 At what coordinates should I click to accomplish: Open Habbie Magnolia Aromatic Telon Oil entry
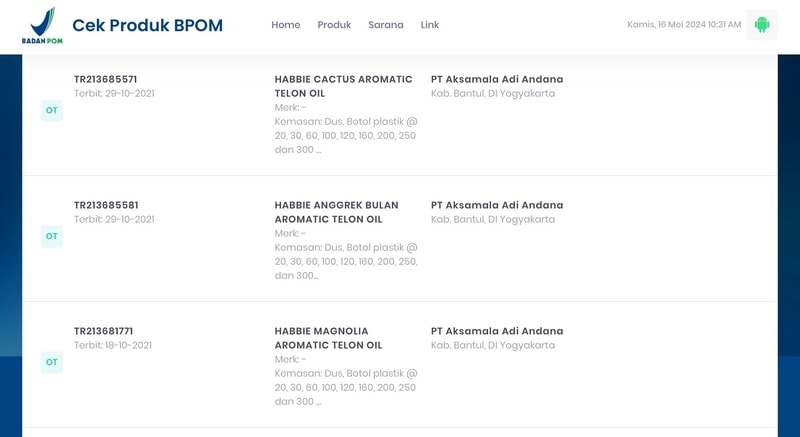(329, 339)
